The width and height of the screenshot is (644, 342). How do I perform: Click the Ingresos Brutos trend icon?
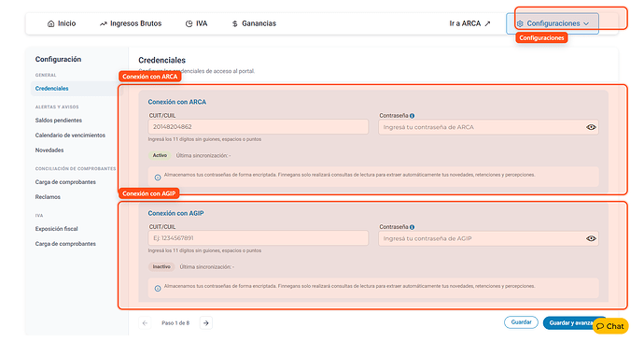tap(103, 24)
